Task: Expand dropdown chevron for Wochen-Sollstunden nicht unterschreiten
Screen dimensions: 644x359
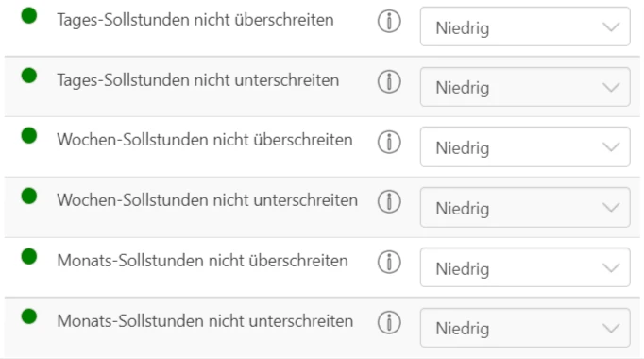Action: point(611,208)
